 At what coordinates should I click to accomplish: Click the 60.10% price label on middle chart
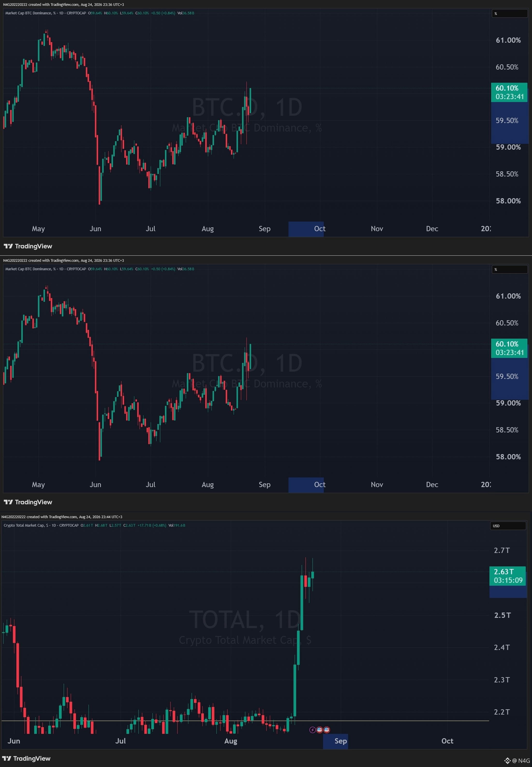tap(509, 348)
